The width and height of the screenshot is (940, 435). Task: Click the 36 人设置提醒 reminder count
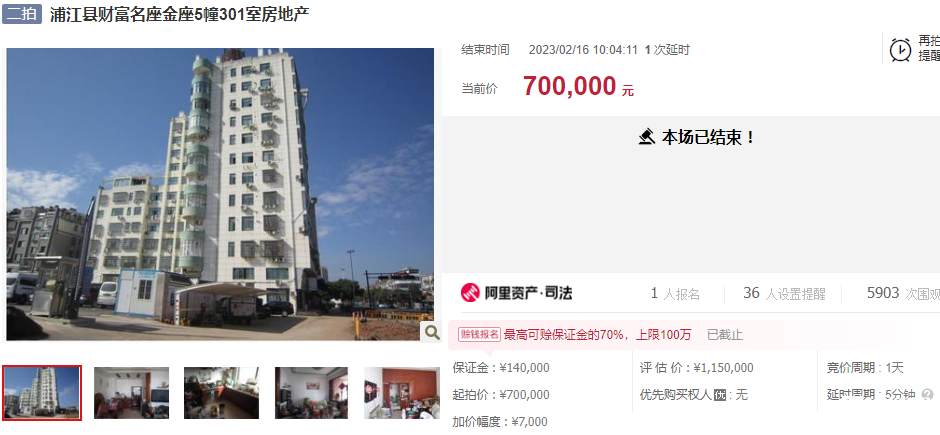(784, 294)
